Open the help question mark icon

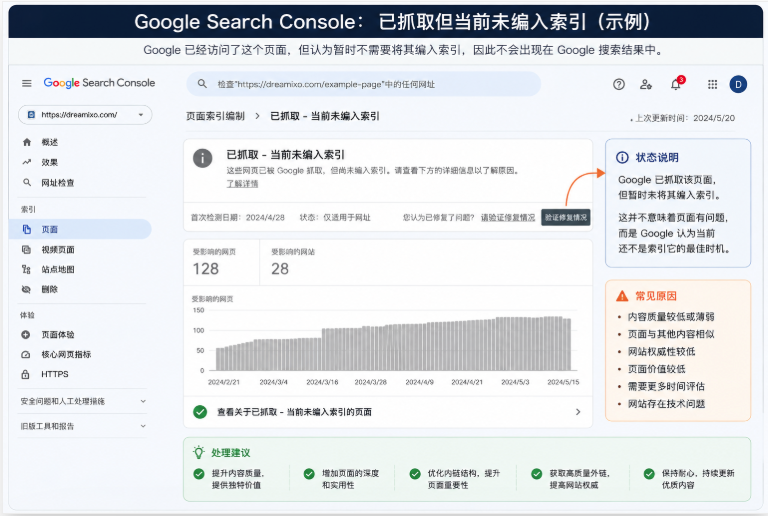click(619, 84)
